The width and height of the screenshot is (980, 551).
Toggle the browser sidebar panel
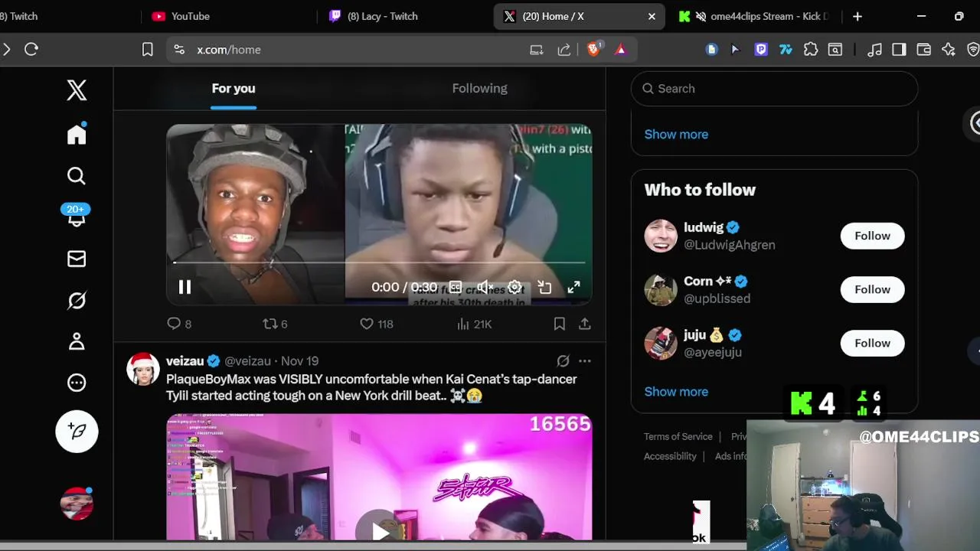point(899,49)
